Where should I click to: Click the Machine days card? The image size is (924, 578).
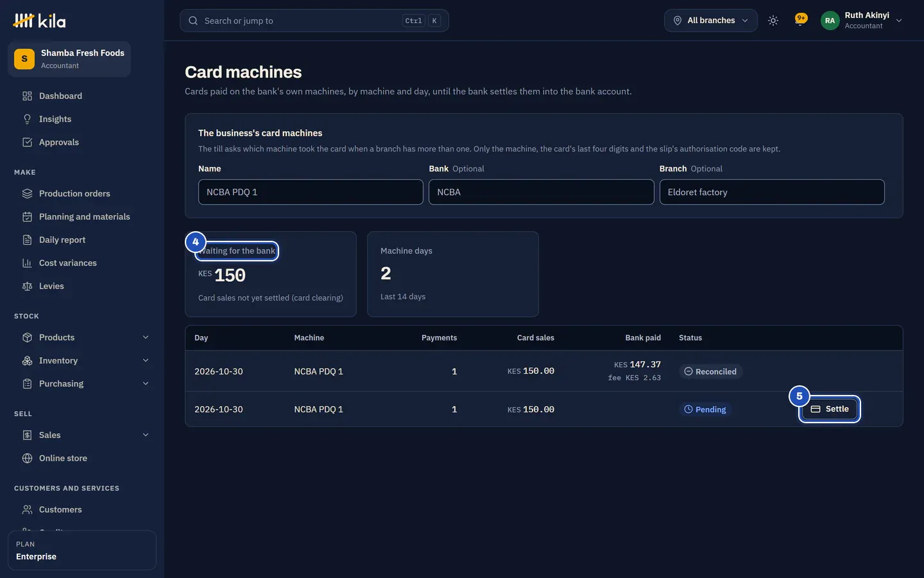(452, 274)
